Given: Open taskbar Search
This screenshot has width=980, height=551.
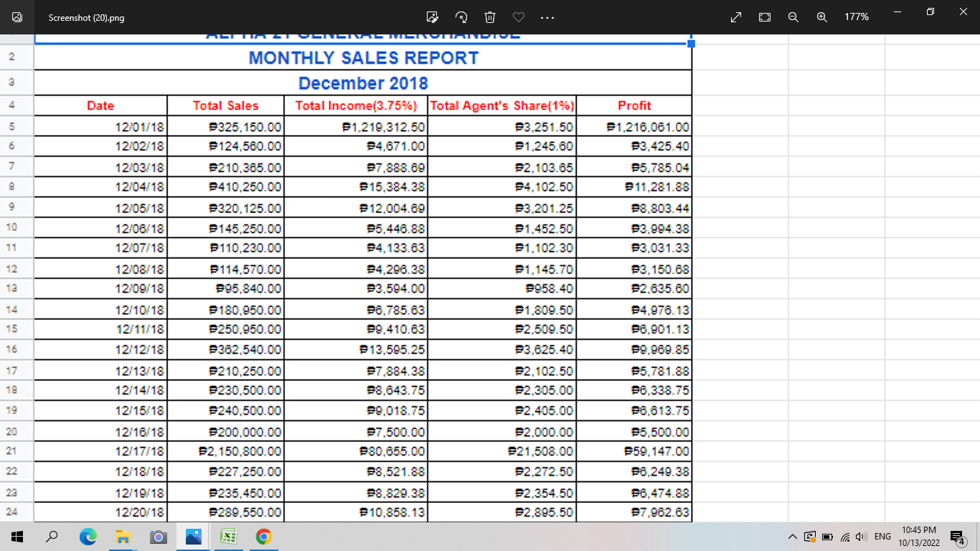Looking at the screenshot, I should (52, 537).
